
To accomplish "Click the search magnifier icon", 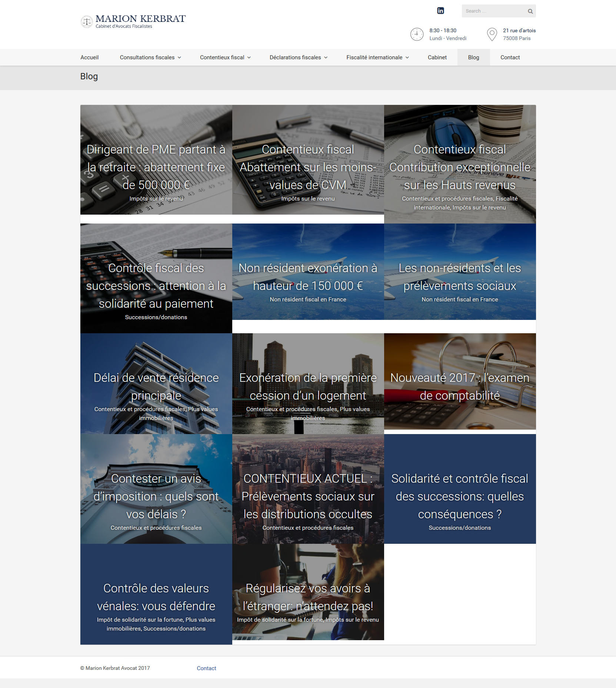I will (530, 11).
